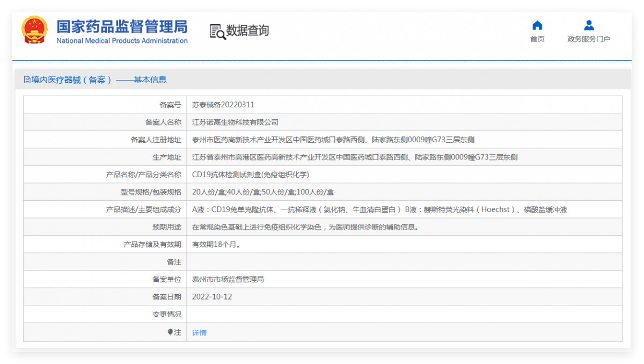Select the date 2022-10-12
This screenshot has width=644, height=364.
pos(212,297)
